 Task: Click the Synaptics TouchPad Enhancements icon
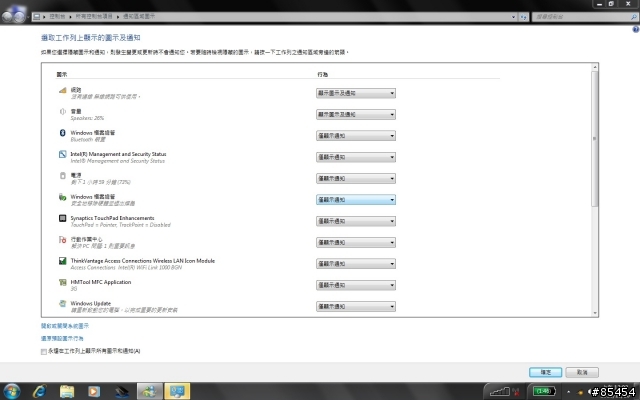(62, 218)
